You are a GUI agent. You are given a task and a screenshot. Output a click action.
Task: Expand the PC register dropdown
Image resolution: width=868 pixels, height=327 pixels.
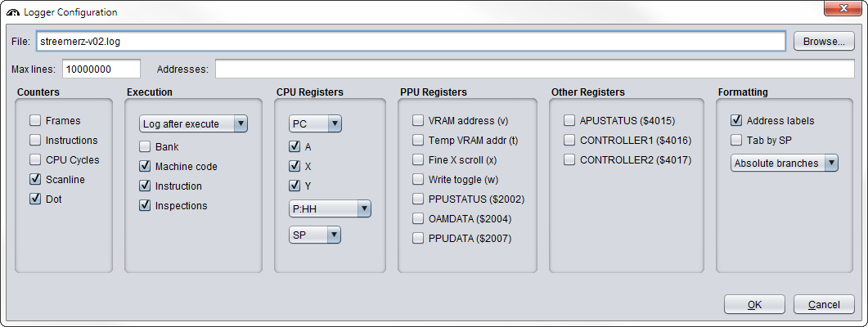tap(314, 123)
